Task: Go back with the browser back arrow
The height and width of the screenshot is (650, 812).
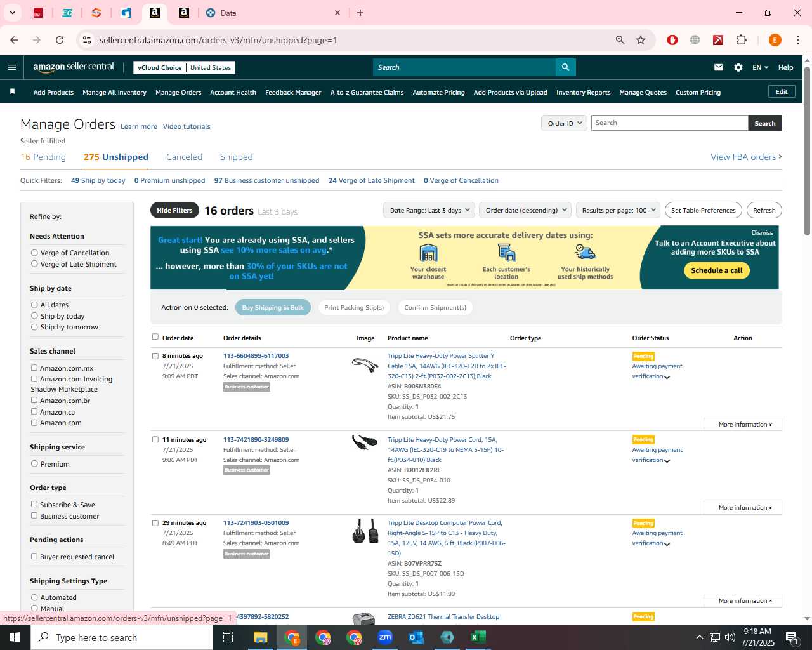Action: coord(14,40)
